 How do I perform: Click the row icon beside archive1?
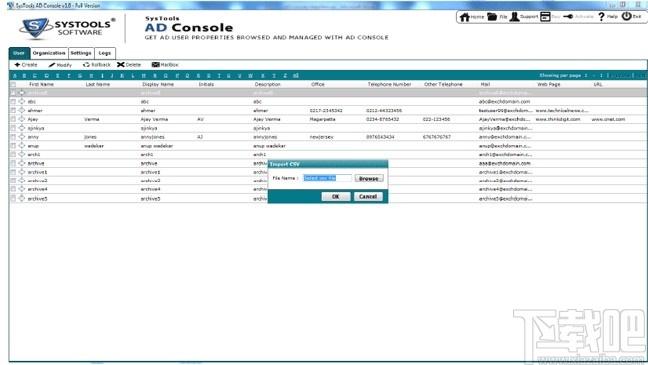(21, 172)
